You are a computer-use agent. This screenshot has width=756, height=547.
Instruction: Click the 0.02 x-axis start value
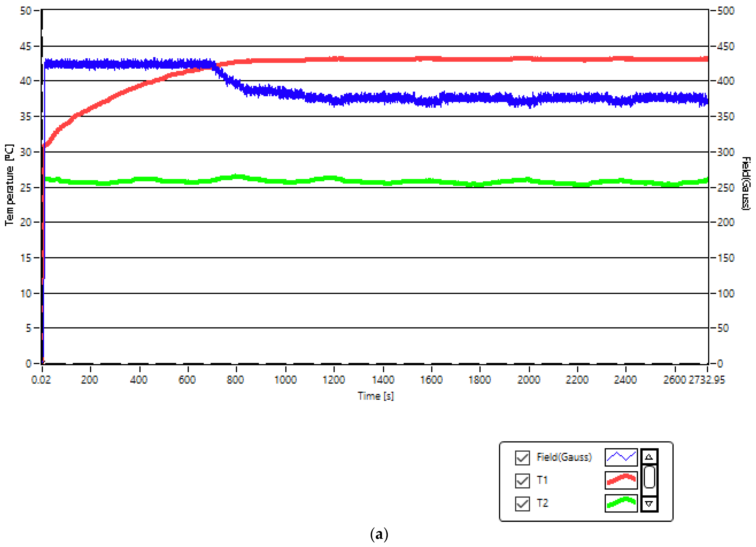[x=41, y=380]
